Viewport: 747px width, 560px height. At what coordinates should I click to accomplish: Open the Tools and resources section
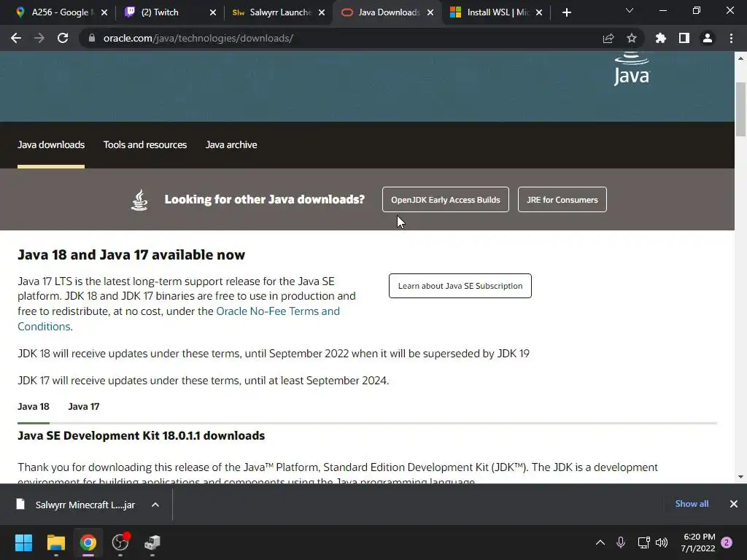pos(145,145)
